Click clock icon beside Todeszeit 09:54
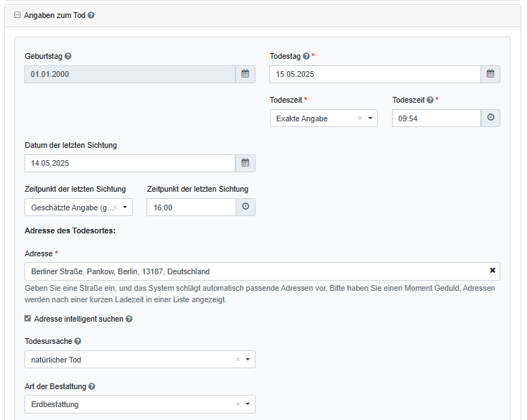The height and width of the screenshot is (420, 527). tap(490, 118)
